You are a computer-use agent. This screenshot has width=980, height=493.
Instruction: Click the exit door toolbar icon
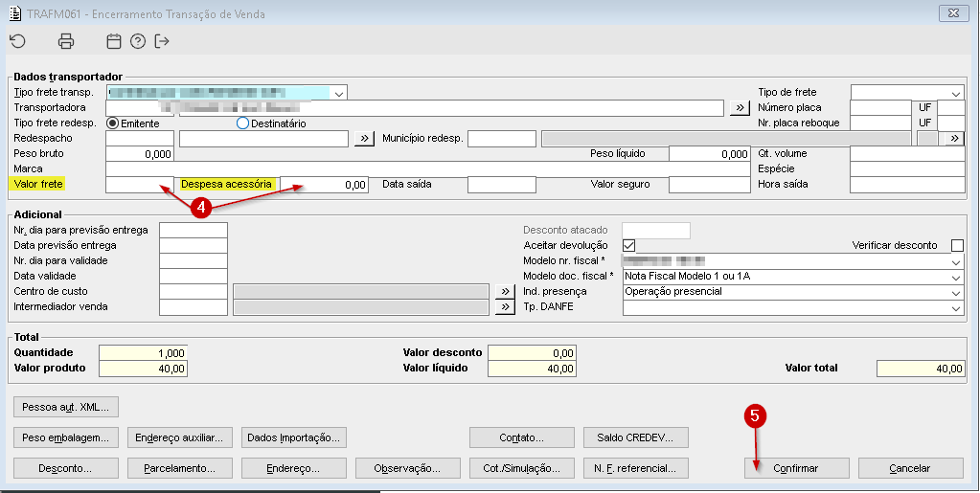[162, 41]
